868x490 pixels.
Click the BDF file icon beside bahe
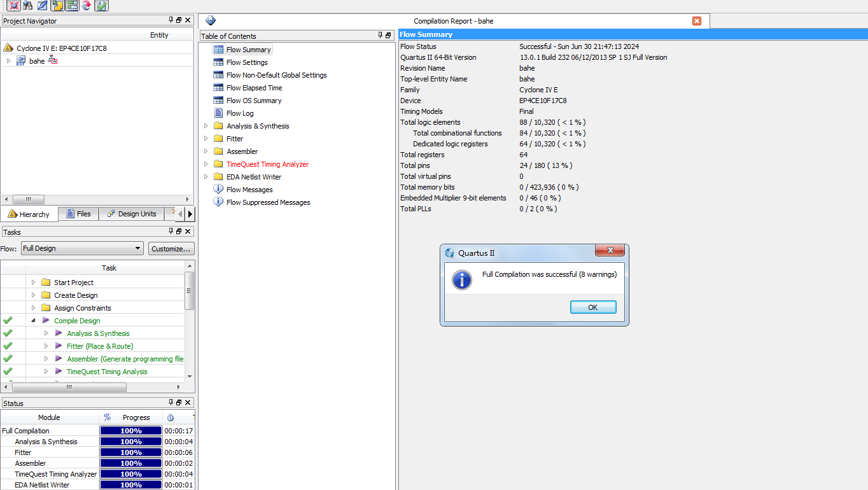click(21, 61)
